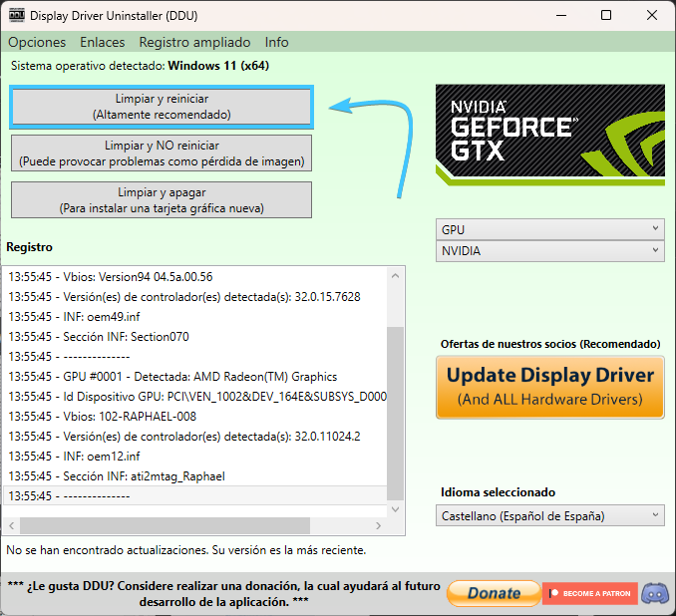Click the NVIDIA GeForce GTX logo
676x616 pixels.
tap(550, 135)
